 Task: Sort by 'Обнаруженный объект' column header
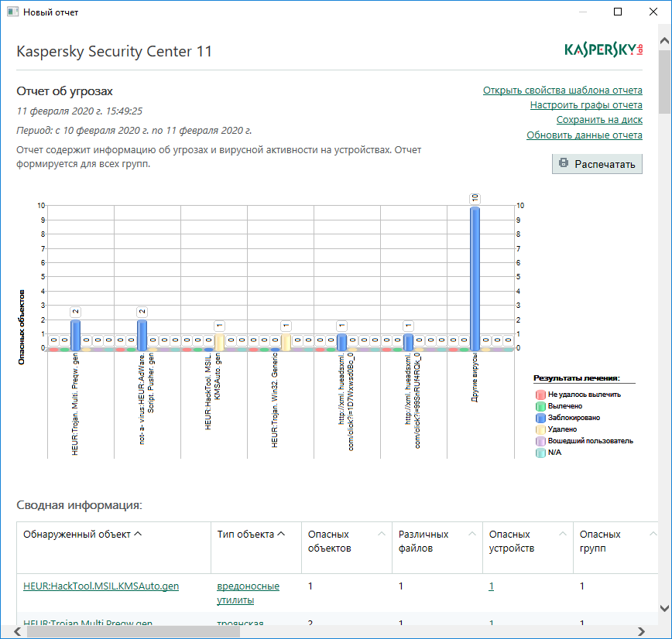pyautogui.click(x=82, y=534)
